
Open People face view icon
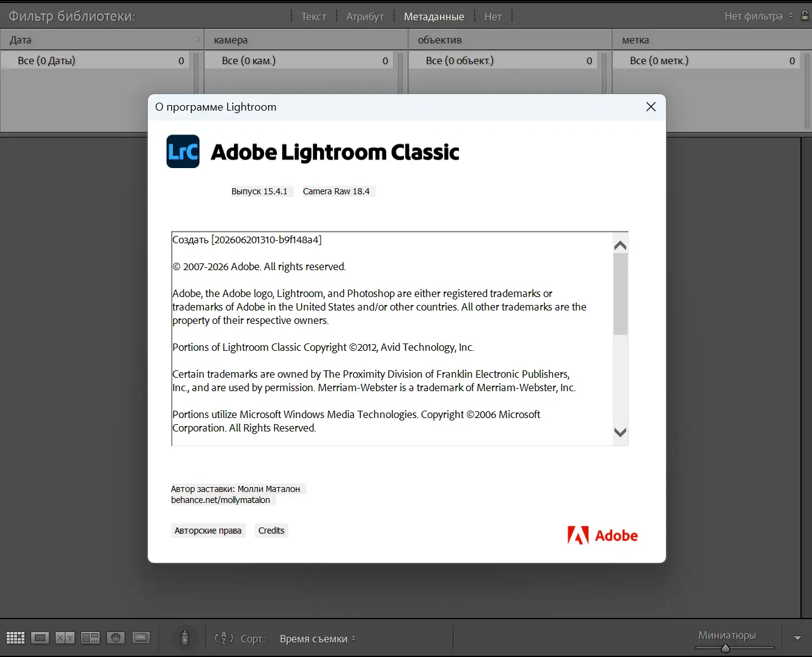(x=115, y=638)
